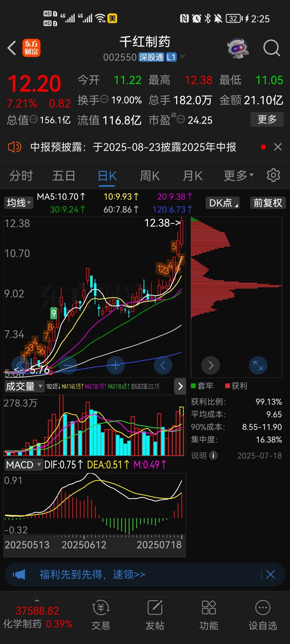Open the chart settings gear
290x644 pixels.
coord(273,175)
